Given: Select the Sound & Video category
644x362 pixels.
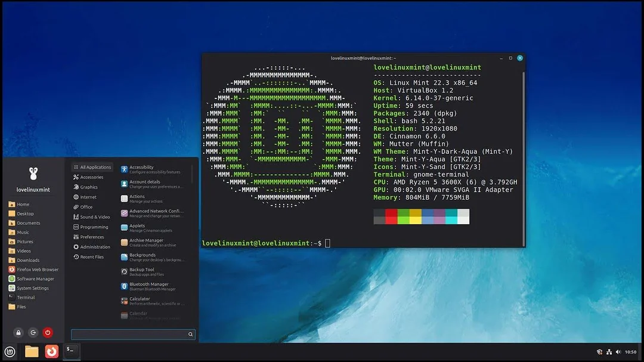Looking at the screenshot, I should [95, 216].
